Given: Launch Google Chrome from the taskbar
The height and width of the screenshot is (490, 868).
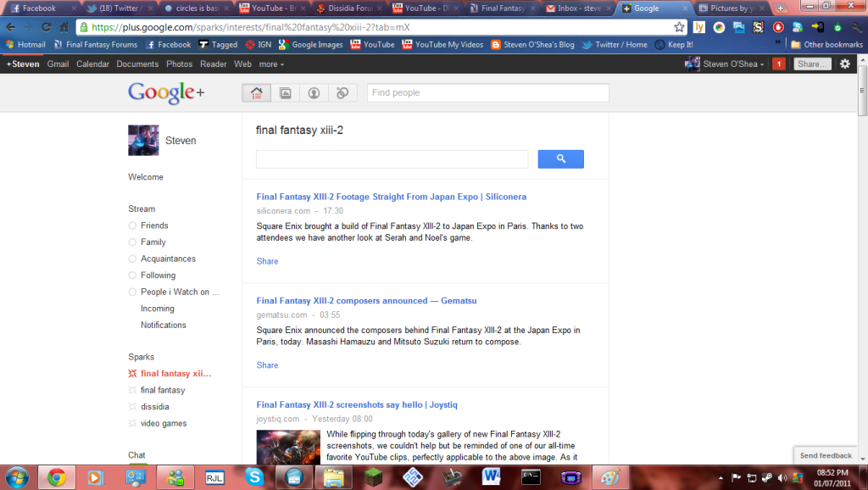Looking at the screenshot, I should (x=56, y=476).
